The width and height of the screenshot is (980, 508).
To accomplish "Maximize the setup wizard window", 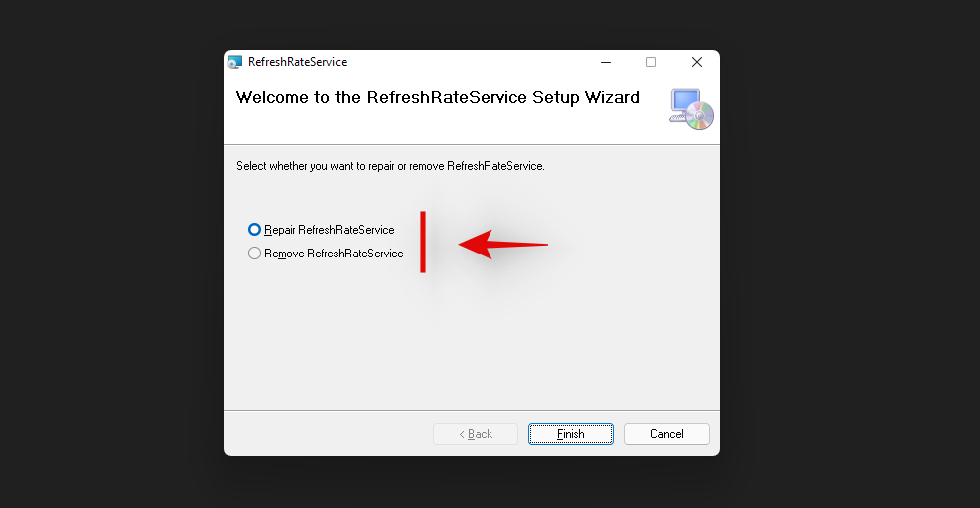I will tap(651, 62).
